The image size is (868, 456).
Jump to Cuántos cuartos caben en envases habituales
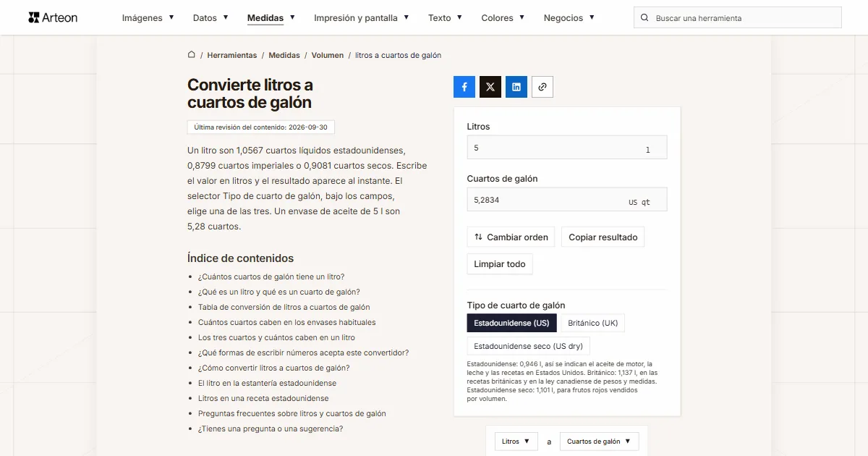(x=287, y=322)
